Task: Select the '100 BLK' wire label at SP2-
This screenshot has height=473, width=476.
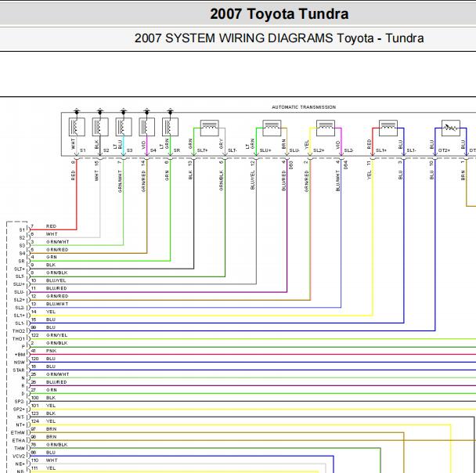Action: (43, 398)
